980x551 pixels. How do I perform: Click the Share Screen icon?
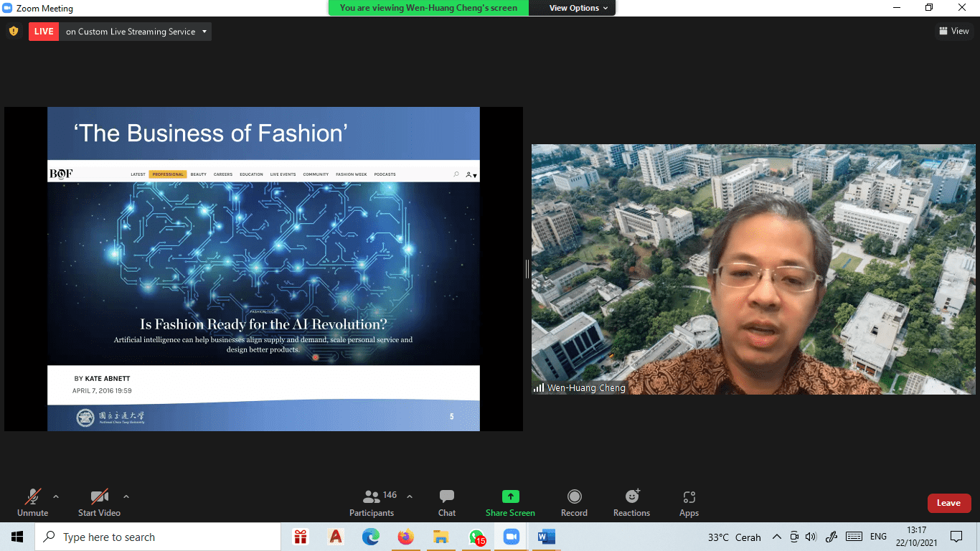[x=510, y=496]
